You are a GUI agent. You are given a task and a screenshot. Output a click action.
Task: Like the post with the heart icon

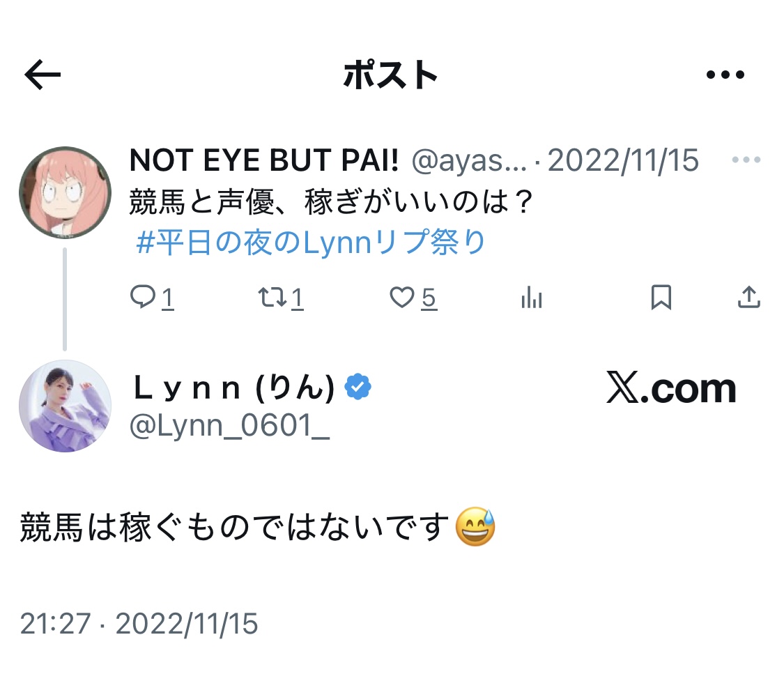(402, 298)
